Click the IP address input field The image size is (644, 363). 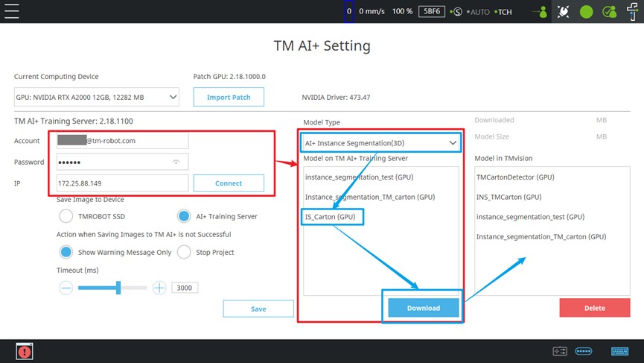[122, 183]
